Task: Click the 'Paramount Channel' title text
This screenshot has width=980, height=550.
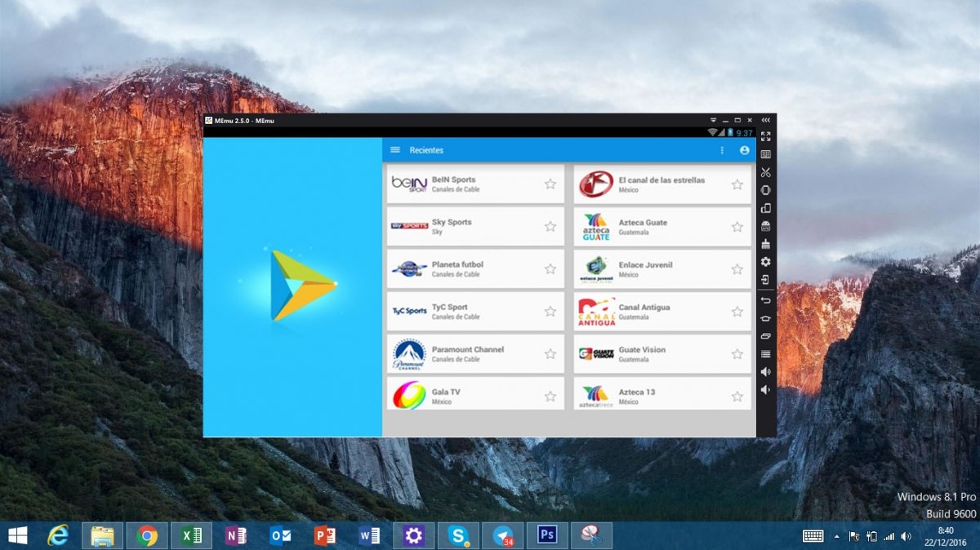Action: point(468,349)
